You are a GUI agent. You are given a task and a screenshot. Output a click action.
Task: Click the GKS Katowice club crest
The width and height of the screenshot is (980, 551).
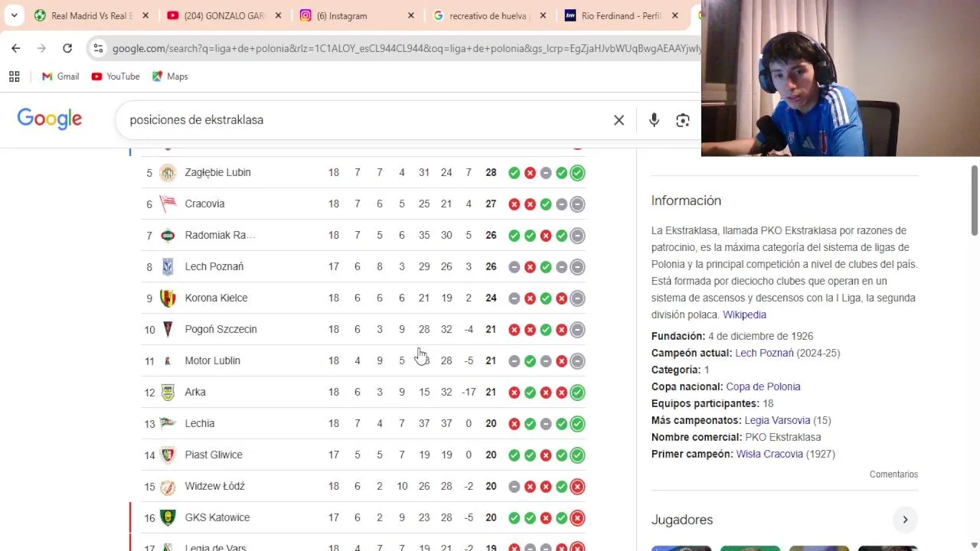coord(168,517)
